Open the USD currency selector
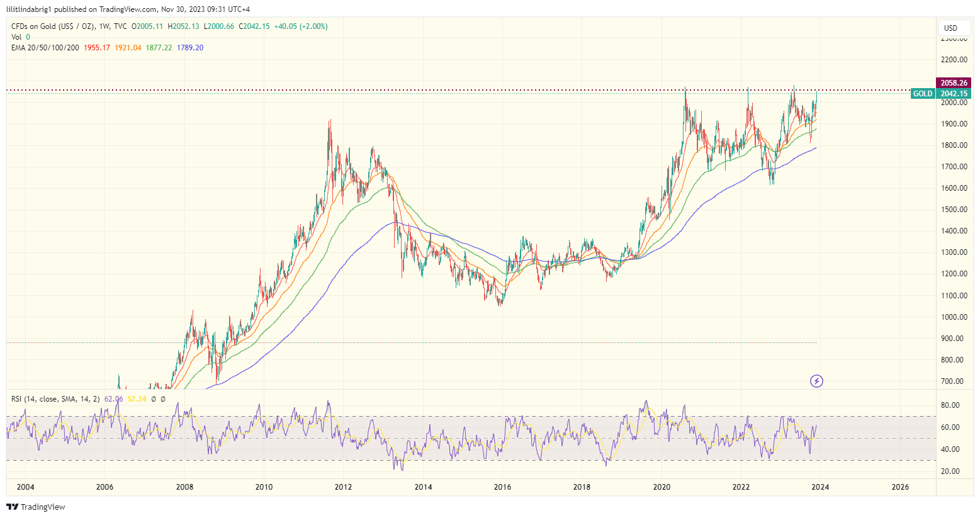The height and width of the screenshot is (518, 980). 954,28
